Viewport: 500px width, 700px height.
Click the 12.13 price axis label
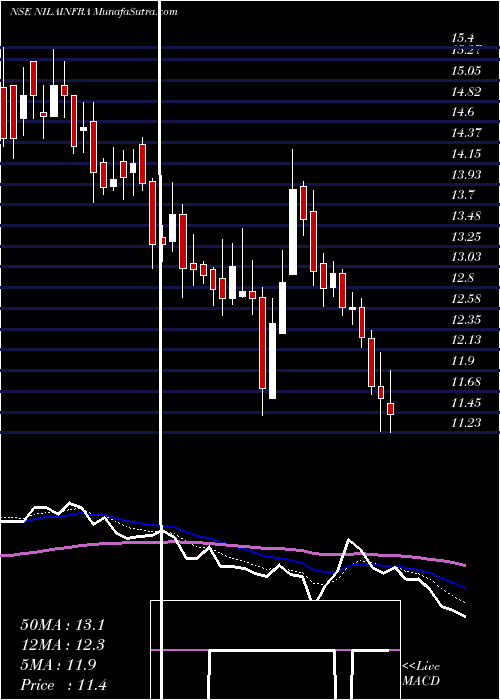click(x=467, y=340)
